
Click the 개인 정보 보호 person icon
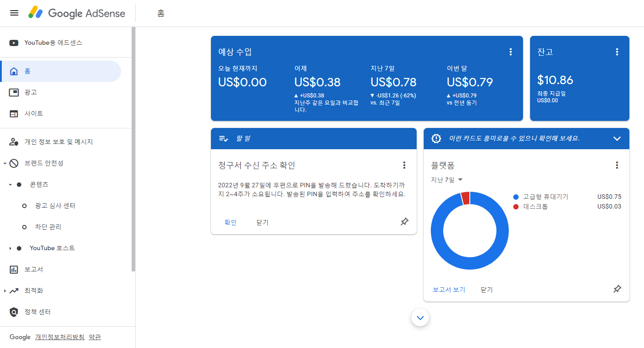pyautogui.click(x=14, y=142)
